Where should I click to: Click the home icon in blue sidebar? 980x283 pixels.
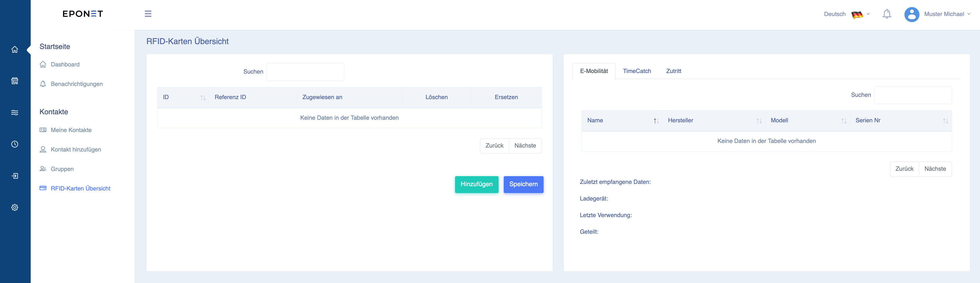(15, 50)
